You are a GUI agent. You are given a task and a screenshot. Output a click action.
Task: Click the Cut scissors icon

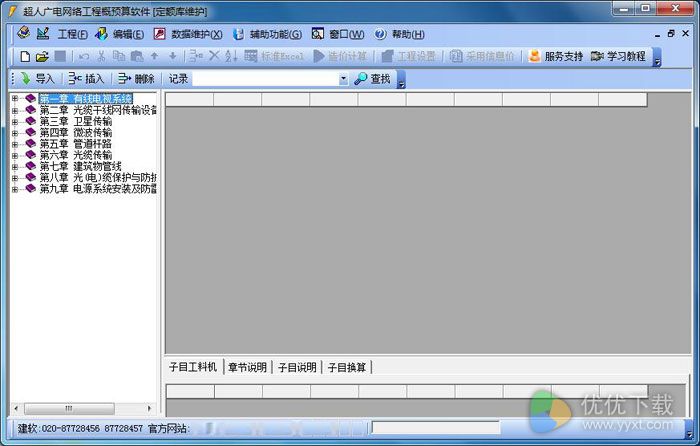point(101,56)
